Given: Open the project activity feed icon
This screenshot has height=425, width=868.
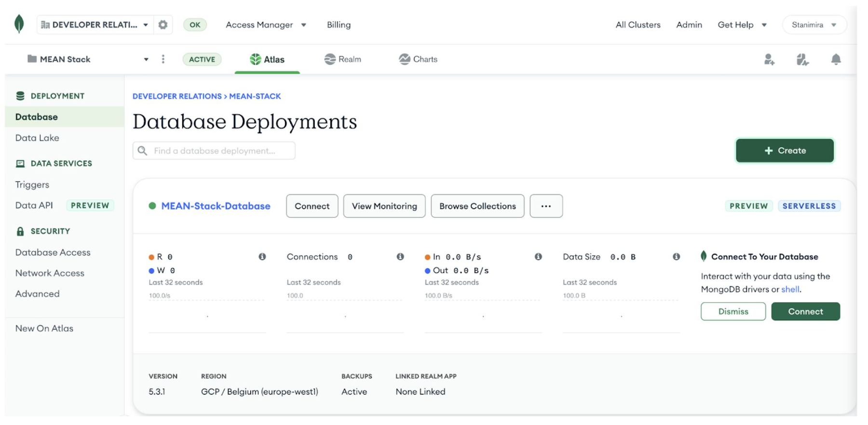Looking at the screenshot, I should coord(802,59).
